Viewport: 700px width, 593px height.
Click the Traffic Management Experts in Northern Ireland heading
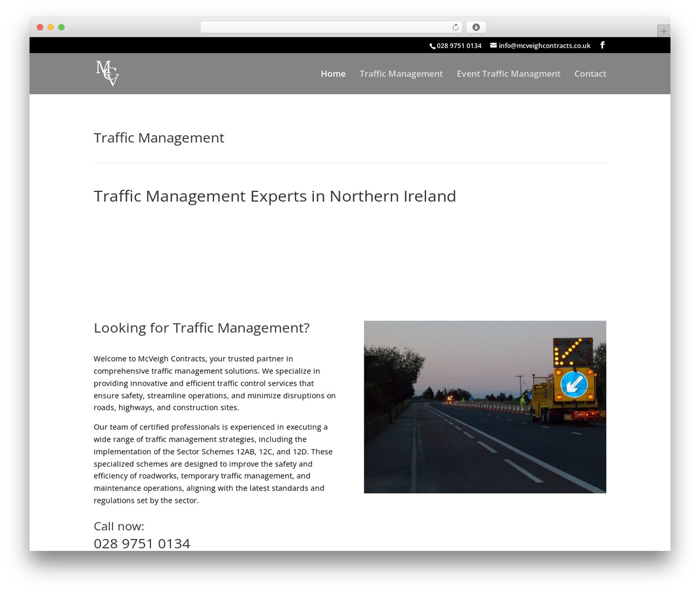275,196
